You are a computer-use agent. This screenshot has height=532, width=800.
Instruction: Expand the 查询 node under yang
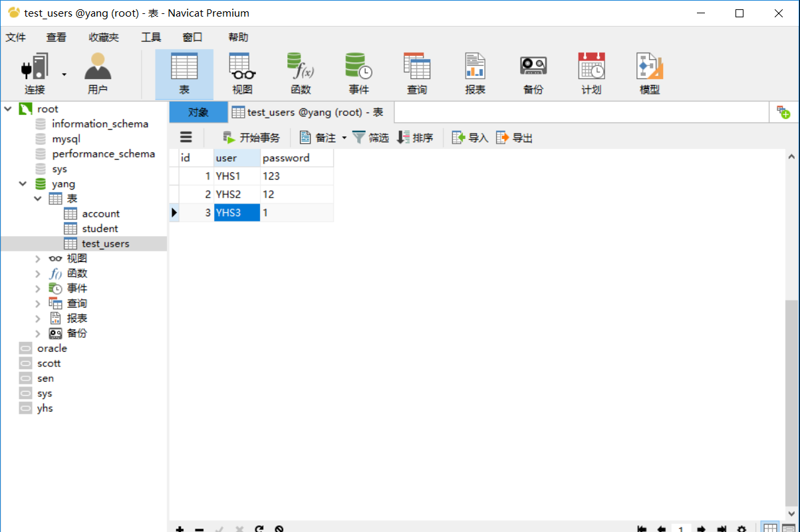click(x=38, y=303)
